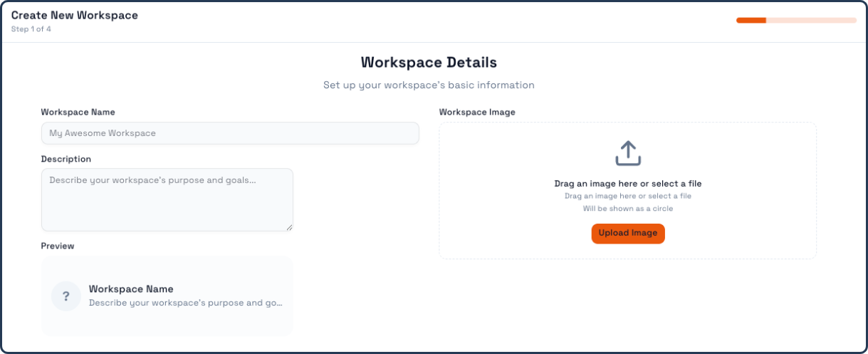
Task: Click 'Will be shown as a circle' hint
Action: pyautogui.click(x=628, y=209)
